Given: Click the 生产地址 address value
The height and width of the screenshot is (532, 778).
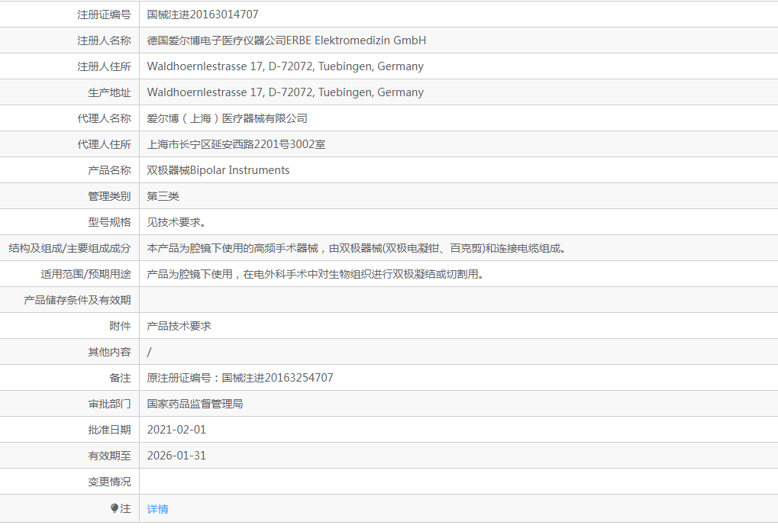Looking at the screenshot, I should click(286, 92).
